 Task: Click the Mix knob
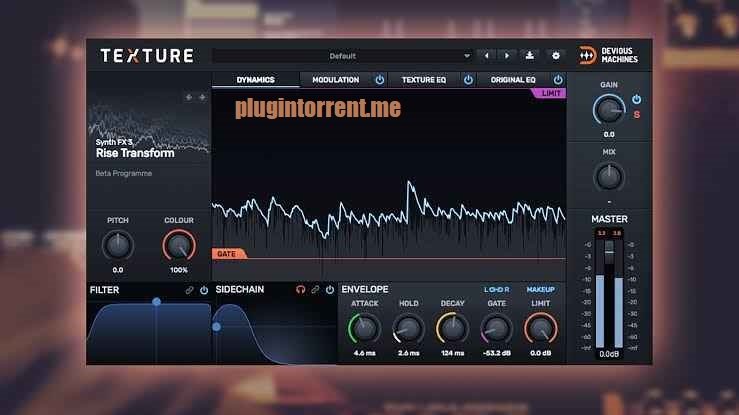609,177
